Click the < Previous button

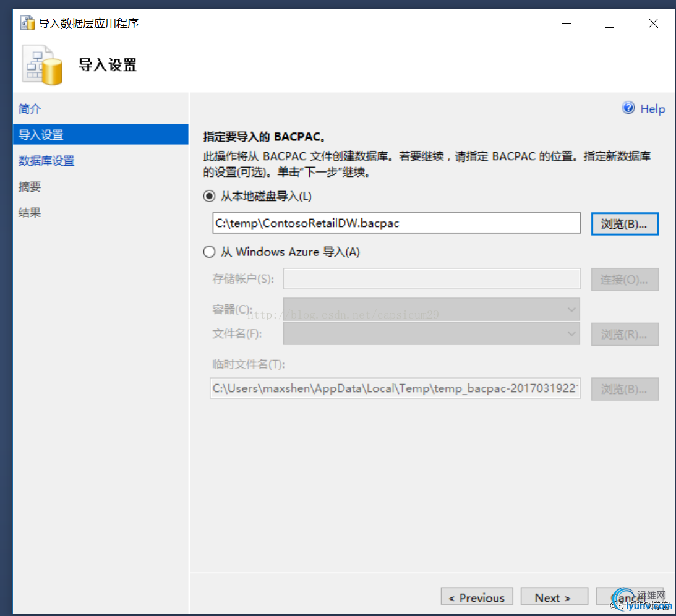[477, 597]
